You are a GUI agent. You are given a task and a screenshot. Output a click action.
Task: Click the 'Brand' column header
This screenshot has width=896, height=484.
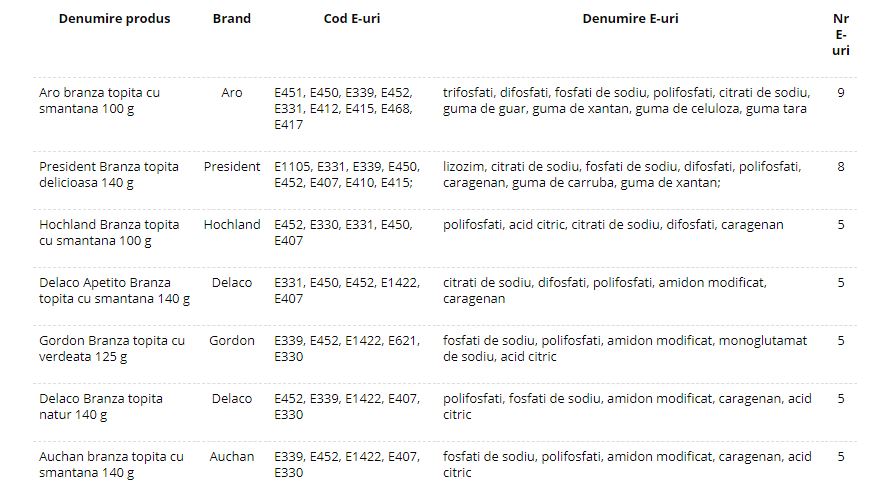tap(231, 19)
